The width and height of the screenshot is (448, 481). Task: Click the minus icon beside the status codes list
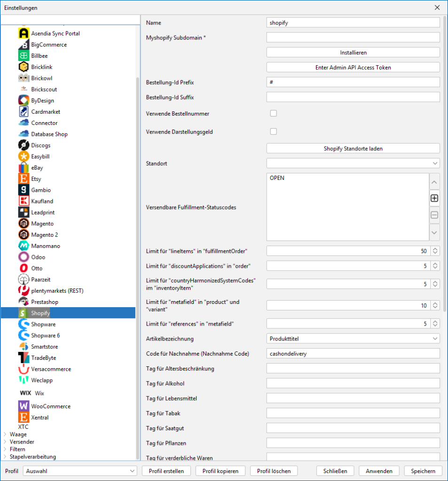434,215
